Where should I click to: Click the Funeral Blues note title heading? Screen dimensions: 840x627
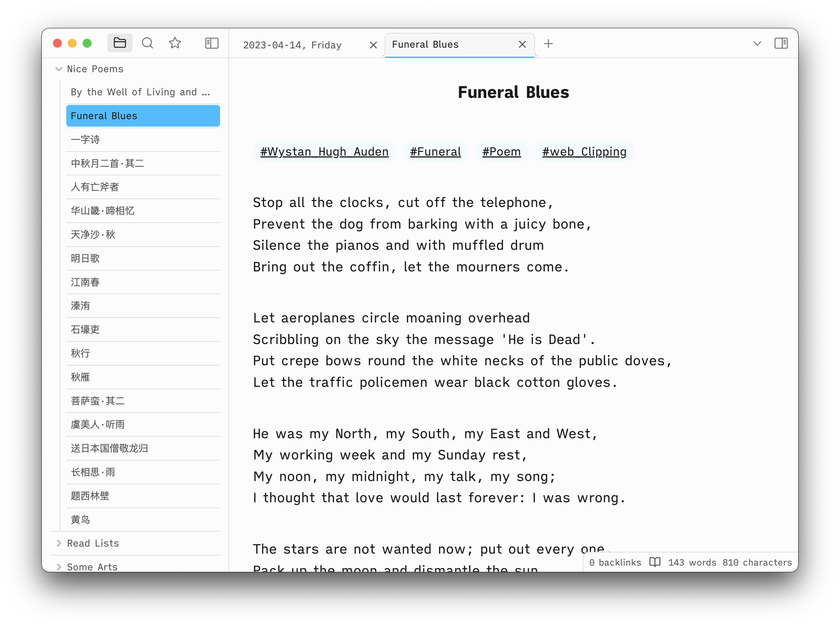pos(513,92)
